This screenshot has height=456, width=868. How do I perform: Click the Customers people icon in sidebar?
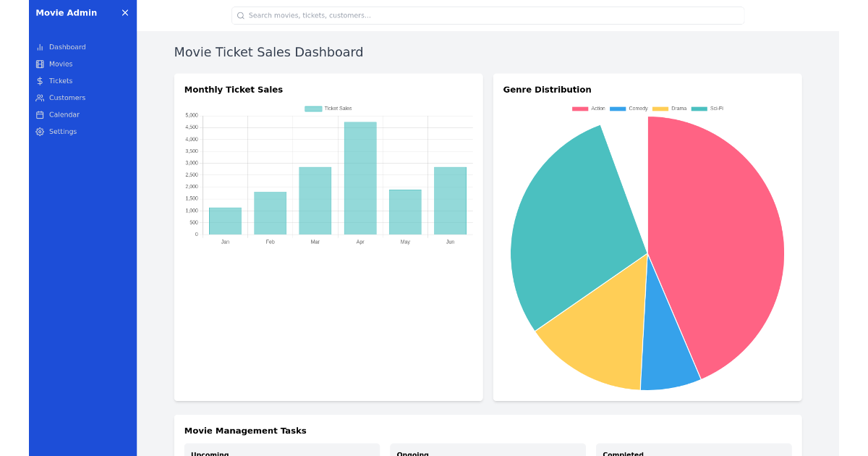tap(39, 97)
